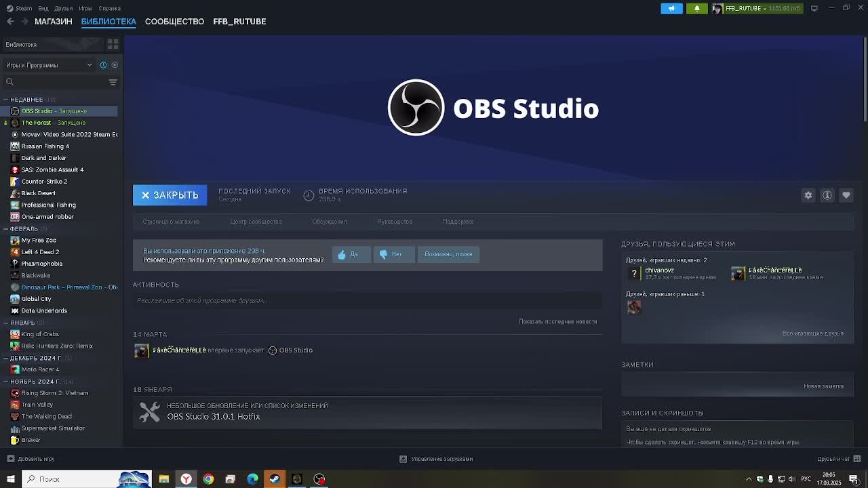Open Управление загрузками
The width and height of the screenshot is (868, 488).
[436, 459]
